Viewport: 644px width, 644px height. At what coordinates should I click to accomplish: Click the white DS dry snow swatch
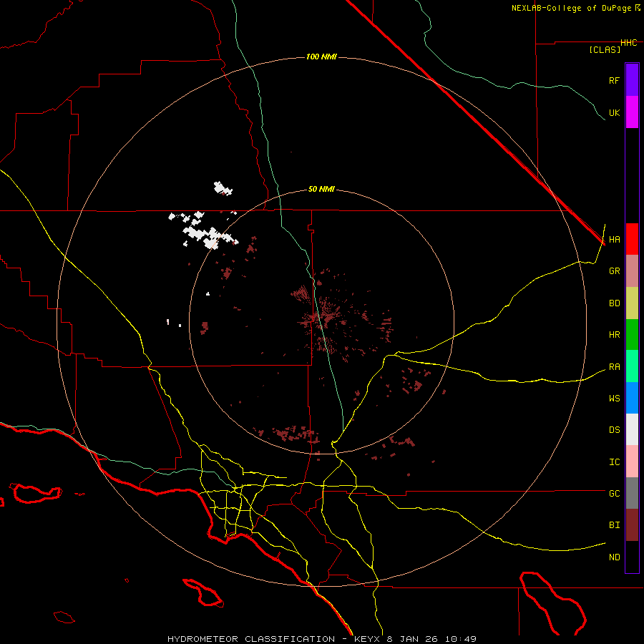click(x=632, y=429)
